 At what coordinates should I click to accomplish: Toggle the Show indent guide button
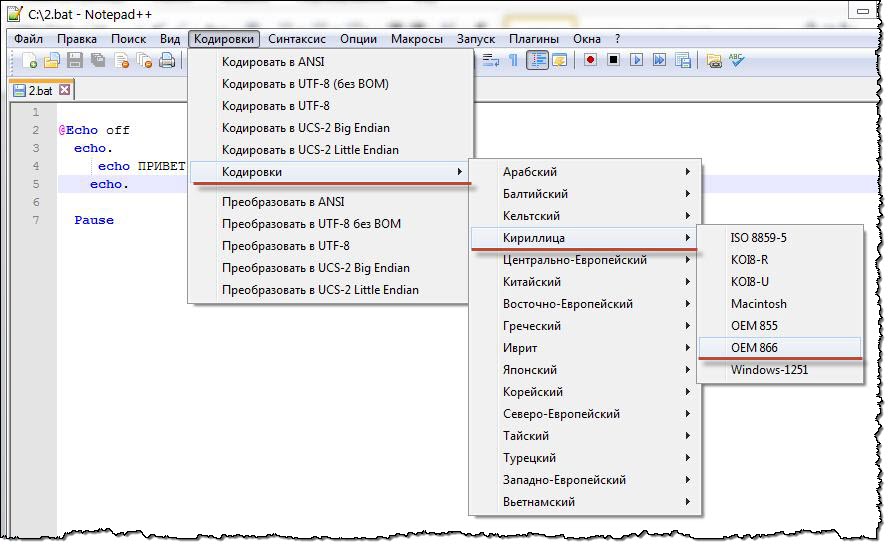click(x=538, y=60)
